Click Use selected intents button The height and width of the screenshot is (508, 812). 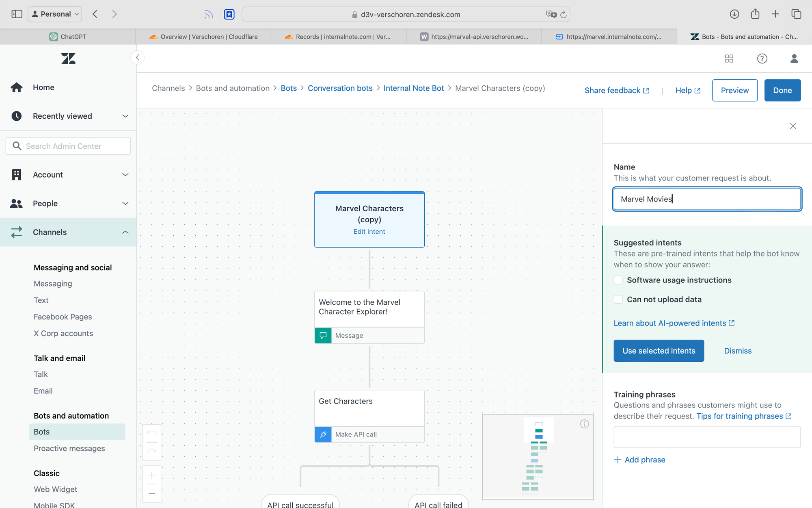pyautogui.click(x=659, y=351)
